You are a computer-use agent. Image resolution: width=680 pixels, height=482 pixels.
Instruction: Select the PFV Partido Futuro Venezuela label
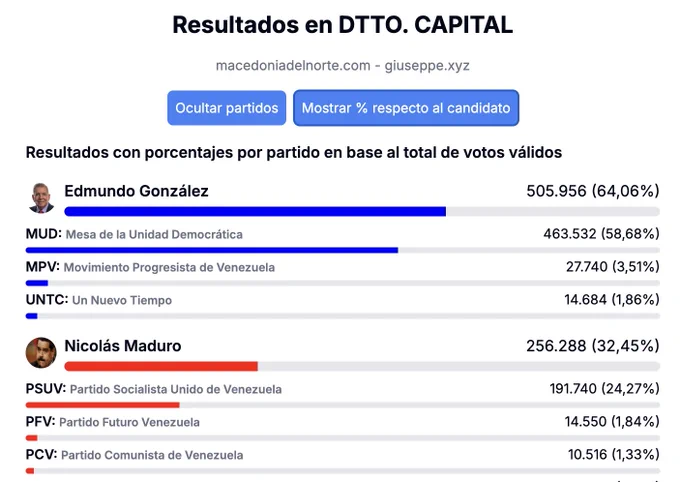pos(113,422)
